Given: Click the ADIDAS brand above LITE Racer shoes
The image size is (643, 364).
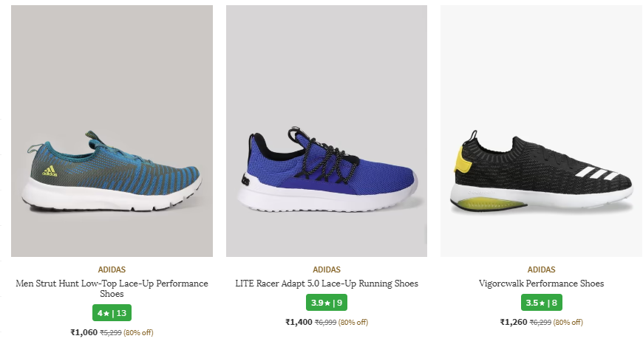Looking at the screenshot, I should pyautogui.click(x=326, y=269).
